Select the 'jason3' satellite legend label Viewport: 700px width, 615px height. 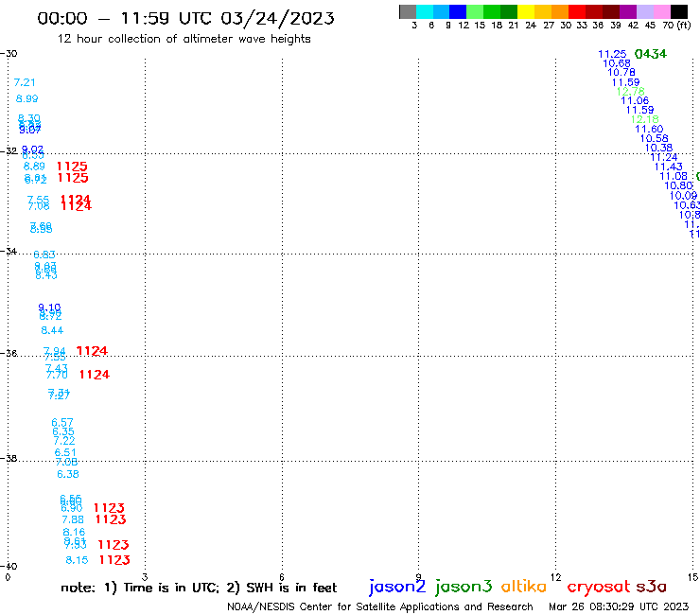click(464, 587)
